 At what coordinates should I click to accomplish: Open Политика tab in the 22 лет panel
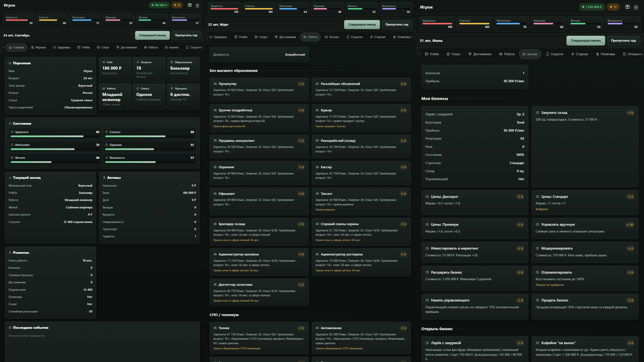[x=402, y=37]
